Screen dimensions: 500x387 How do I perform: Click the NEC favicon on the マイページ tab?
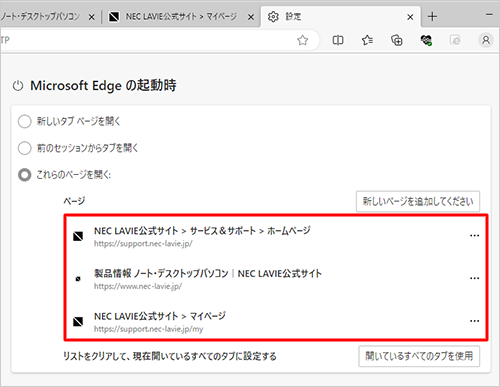click(114, 17)
